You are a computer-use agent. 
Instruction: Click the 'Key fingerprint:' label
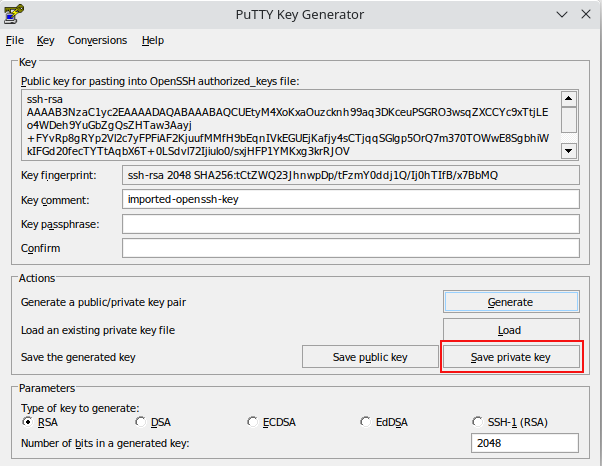coord(59,175)
